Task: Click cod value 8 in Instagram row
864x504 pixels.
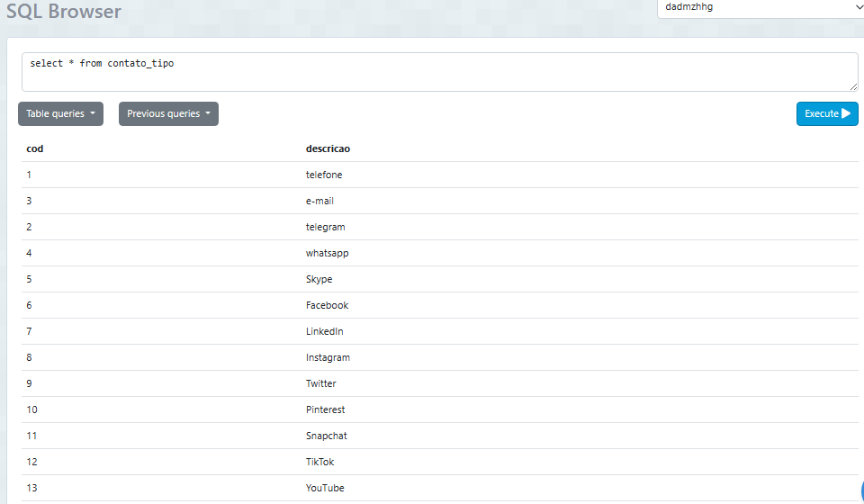Action: click(29, 357)
